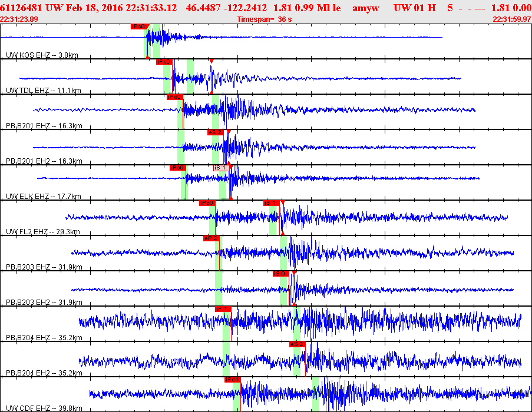
Task: Click the eS 2 pick flag on PB B201 EH2
Action: pyautogui.click(x=216, y=132)
